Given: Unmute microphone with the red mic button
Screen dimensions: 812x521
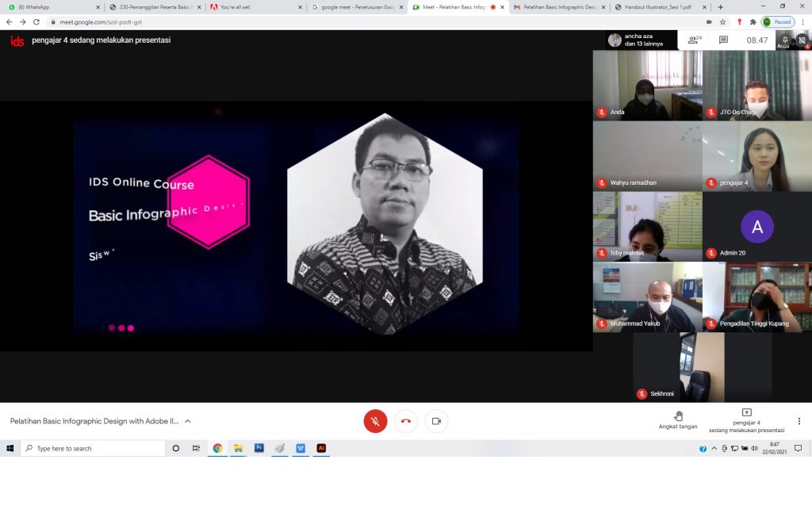Looking at the screenshot, I should click(x=375, y=421).
